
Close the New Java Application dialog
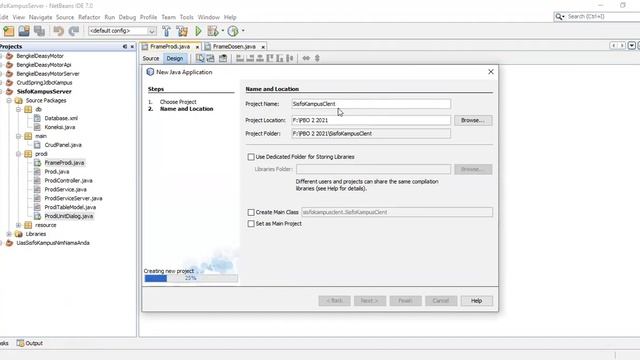pyautogui.click(x=491, y=72)
